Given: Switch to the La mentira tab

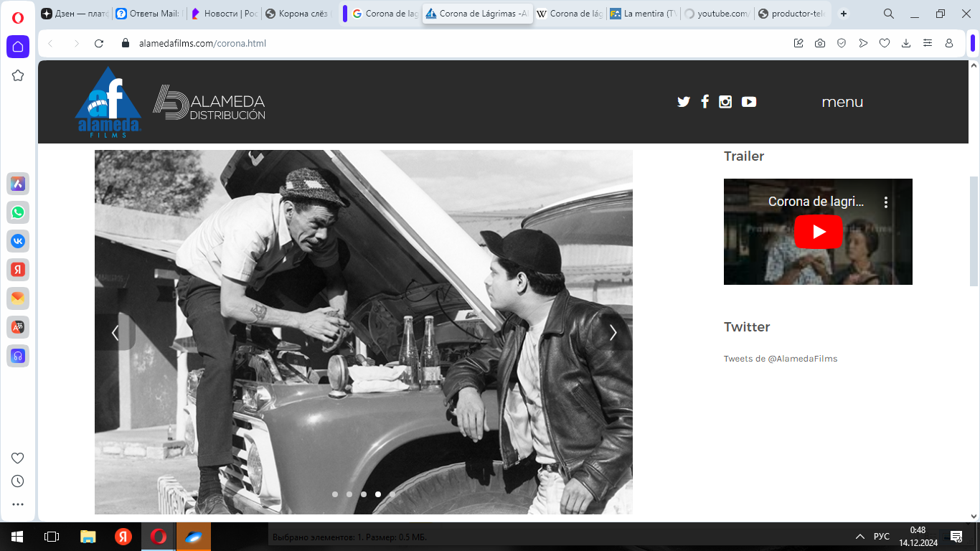Looking at the screenshot, I should click(643, 14).
